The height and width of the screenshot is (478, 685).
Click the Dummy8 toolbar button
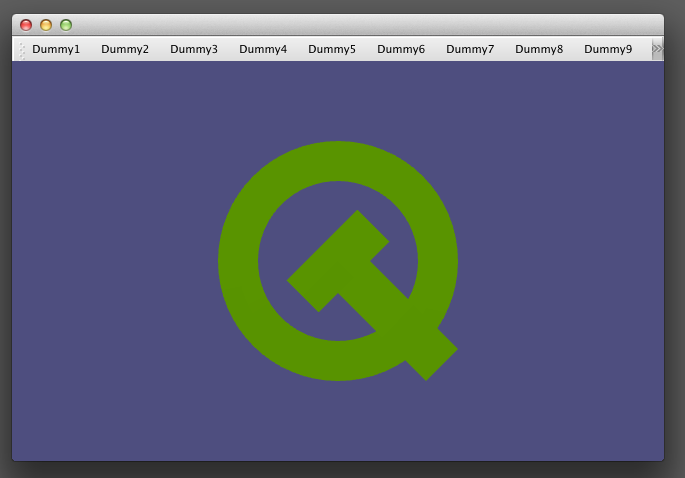click(539, 49)
